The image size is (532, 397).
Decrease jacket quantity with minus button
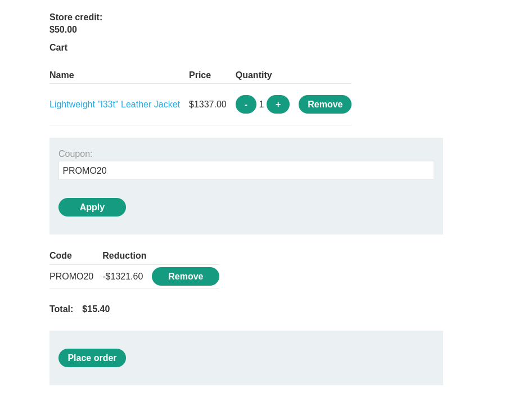[246, 105]
